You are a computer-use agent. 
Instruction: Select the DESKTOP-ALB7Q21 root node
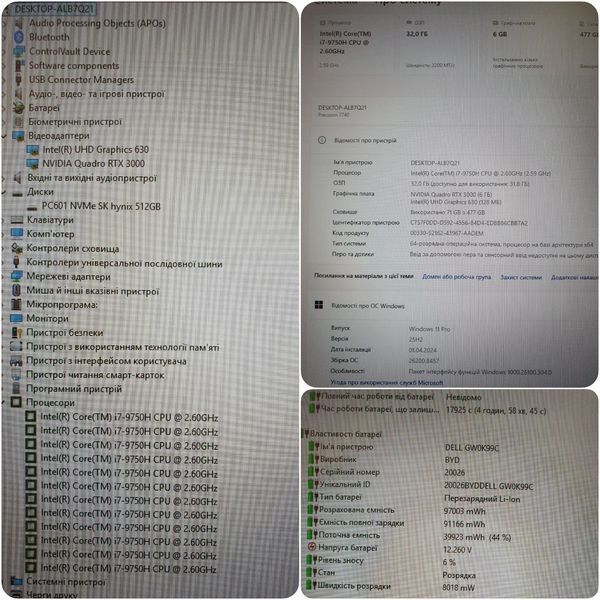(x=54, y=8)
